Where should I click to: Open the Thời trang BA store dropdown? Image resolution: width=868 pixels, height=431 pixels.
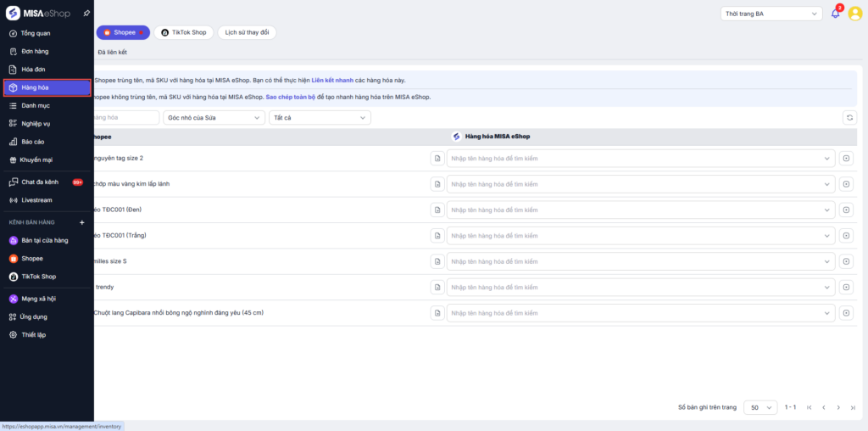771,14
